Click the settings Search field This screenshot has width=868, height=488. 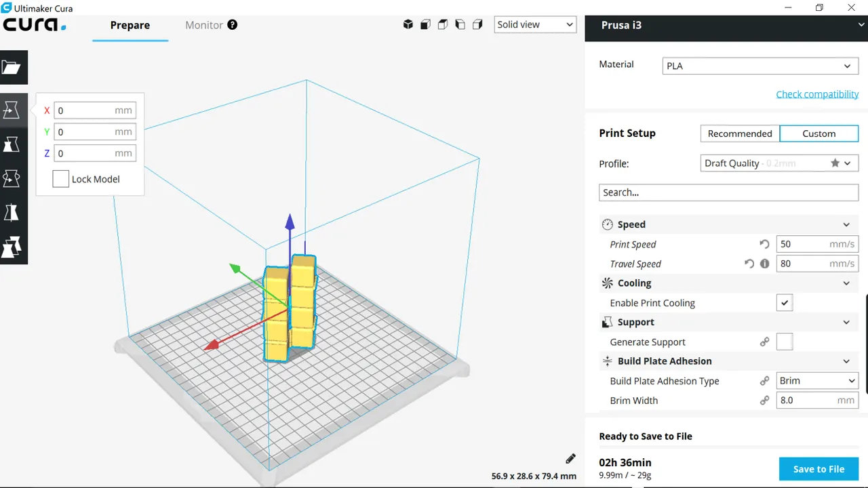point(729,192)
